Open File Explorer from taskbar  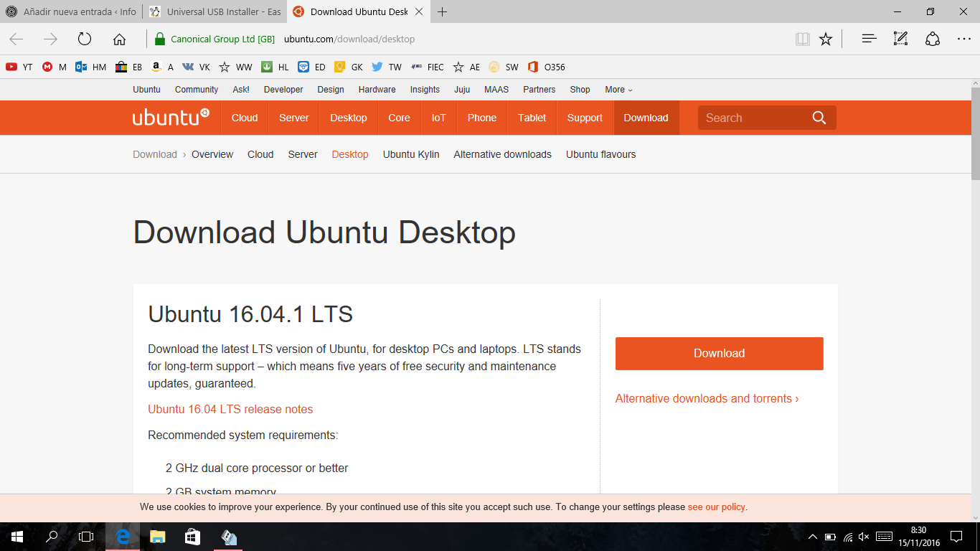[157, 537]
